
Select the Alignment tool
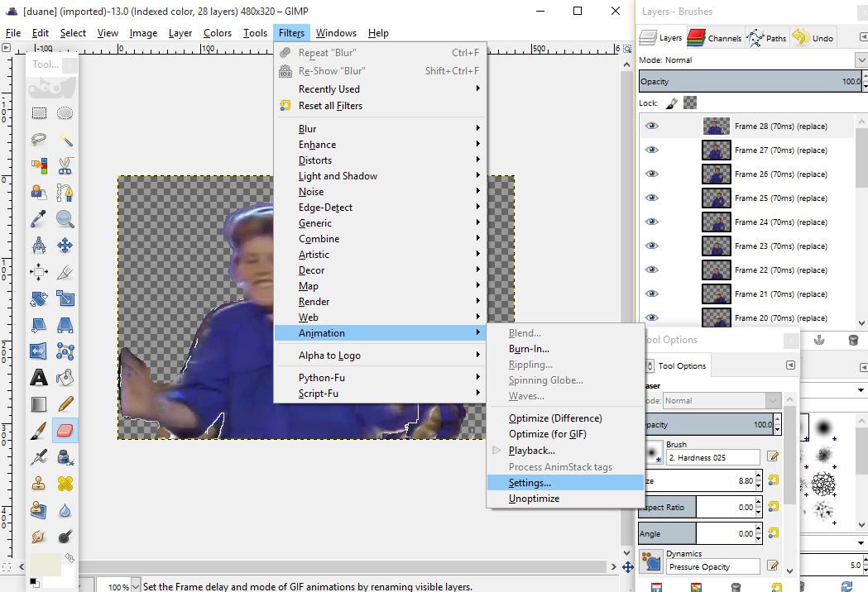pyautogui.click(x=39, y=272)
